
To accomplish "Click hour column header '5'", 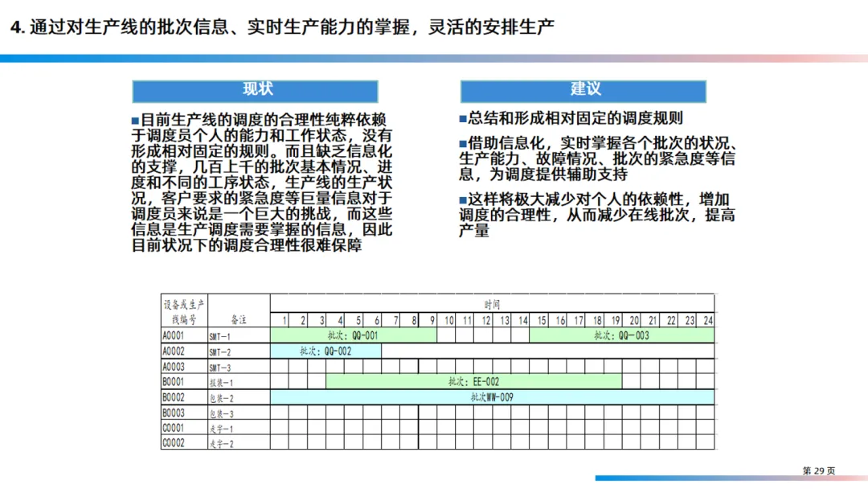I will click(353, 319).
